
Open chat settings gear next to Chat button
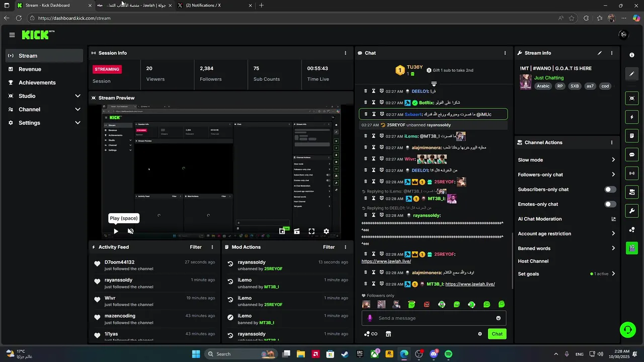pyautogui.click(x=480, y=334)
